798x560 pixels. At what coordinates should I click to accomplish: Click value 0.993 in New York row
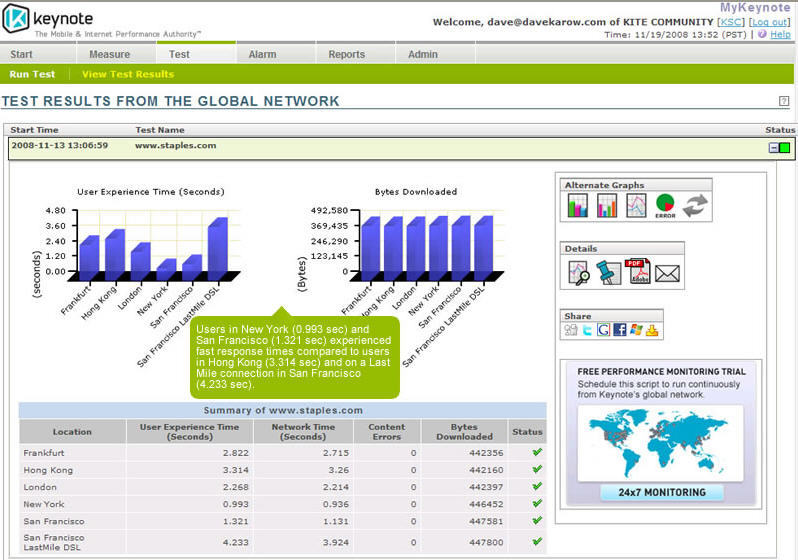click(236, 505)
